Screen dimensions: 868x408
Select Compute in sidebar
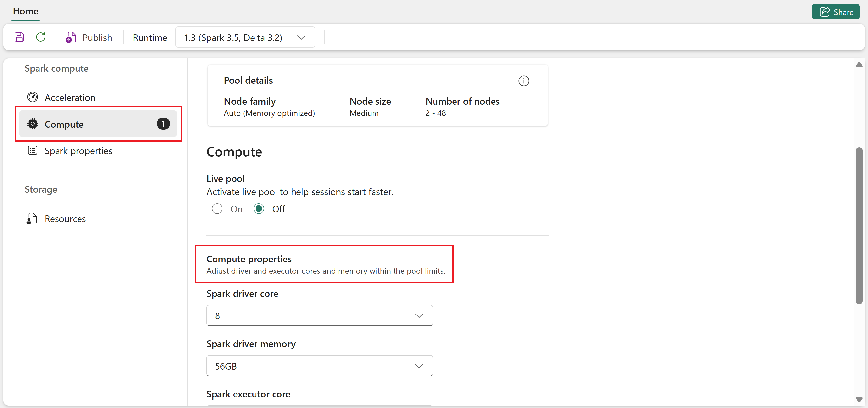98,124
